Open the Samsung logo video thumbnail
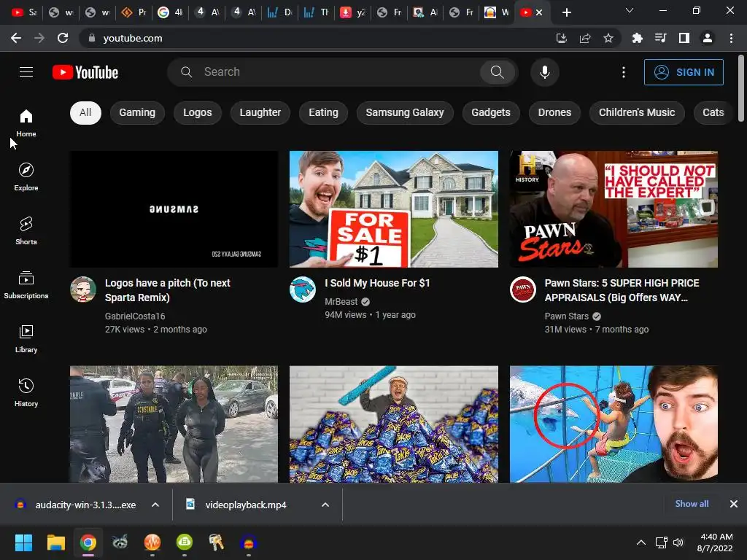This screenshot has width=747, height=560. pyautogui.click(x=174, y=209)
